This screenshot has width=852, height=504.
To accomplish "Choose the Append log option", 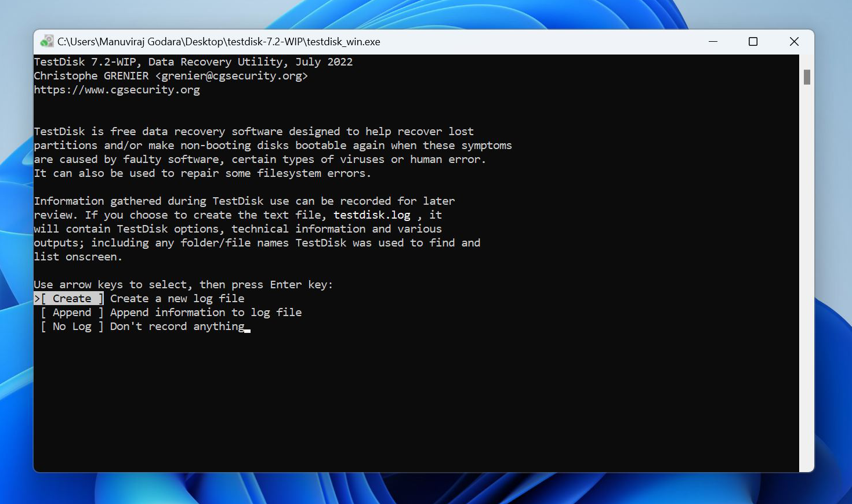I will 72,313.
